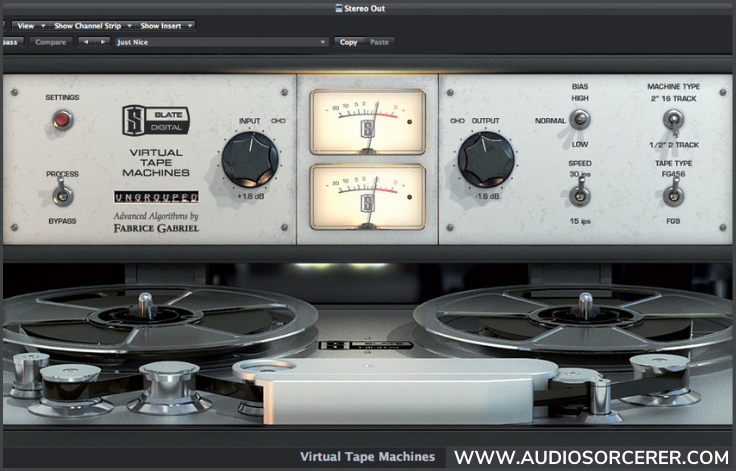Click the Input gain knob
736x471 pixels.
(x=250, y=160)
